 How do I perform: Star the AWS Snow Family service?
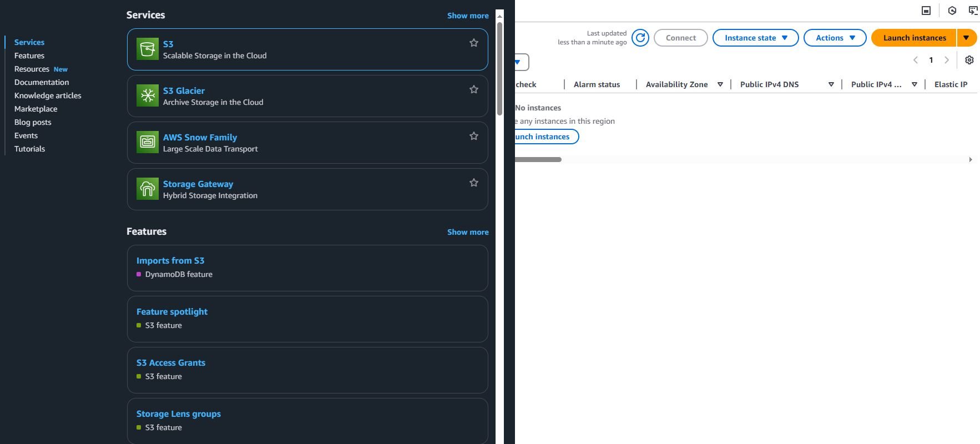pyautogui.click(x=474, y=136)
